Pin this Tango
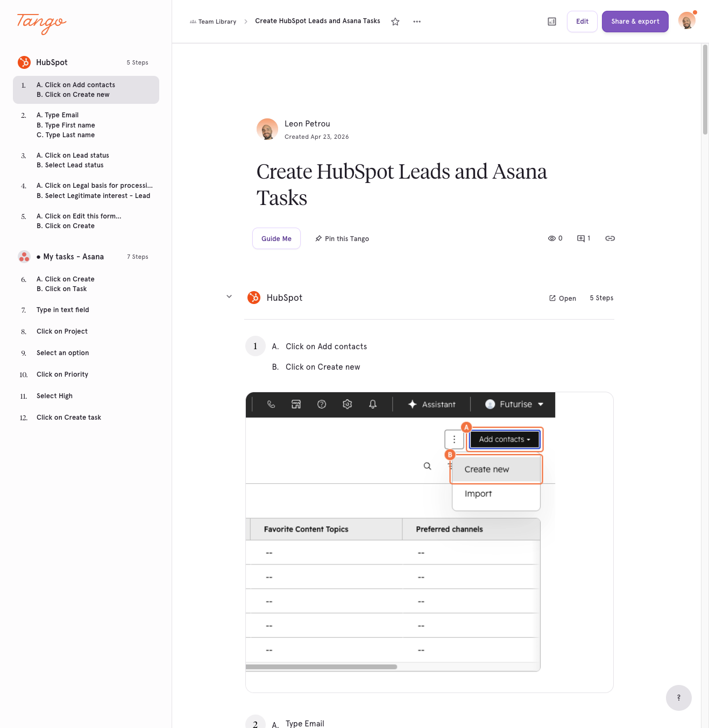709x728 pixels. [x=342, y=238]
